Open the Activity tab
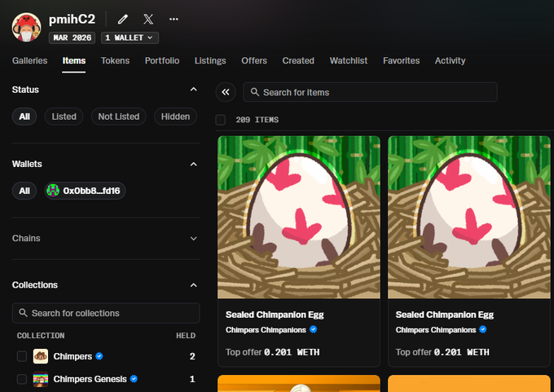 tap(450, 61)
